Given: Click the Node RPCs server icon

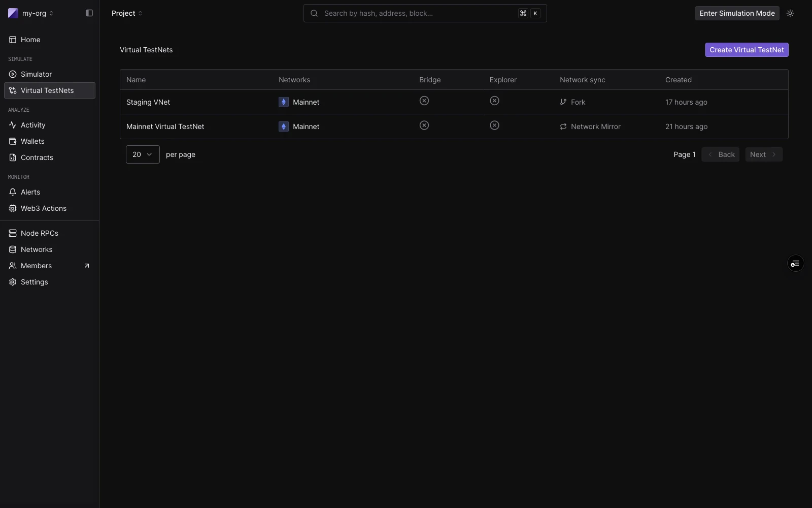Looking at the screenshot, I should click(13, 233).
